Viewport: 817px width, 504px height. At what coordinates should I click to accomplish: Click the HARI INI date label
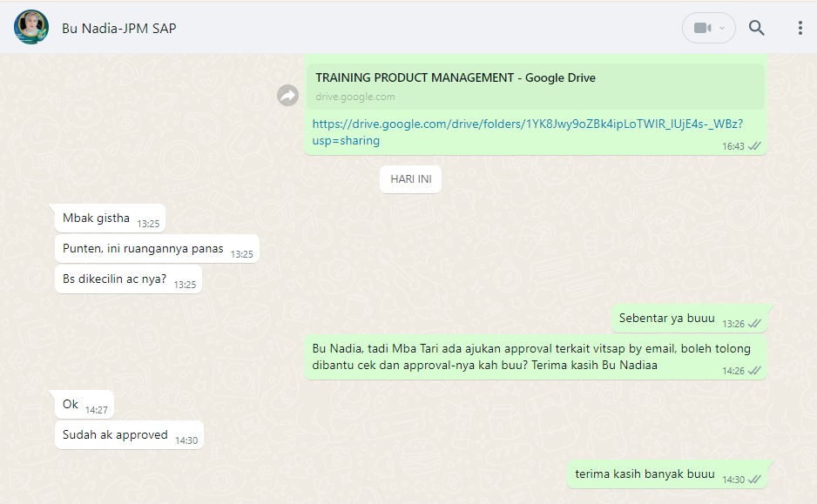click(410, 179)
